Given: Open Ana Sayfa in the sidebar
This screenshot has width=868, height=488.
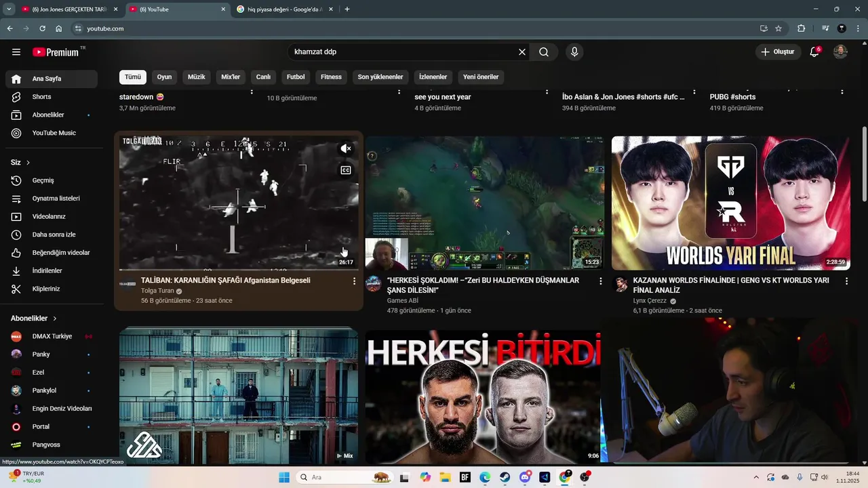Looking at the screenshot, I should point(52,79).
